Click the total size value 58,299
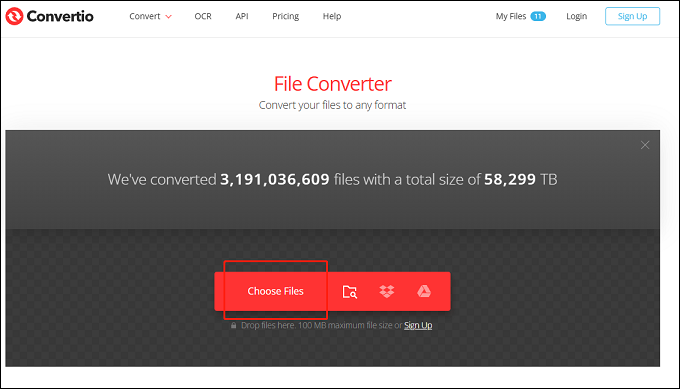The height and width of the screenshot is (389, 680). coord(510,179)
